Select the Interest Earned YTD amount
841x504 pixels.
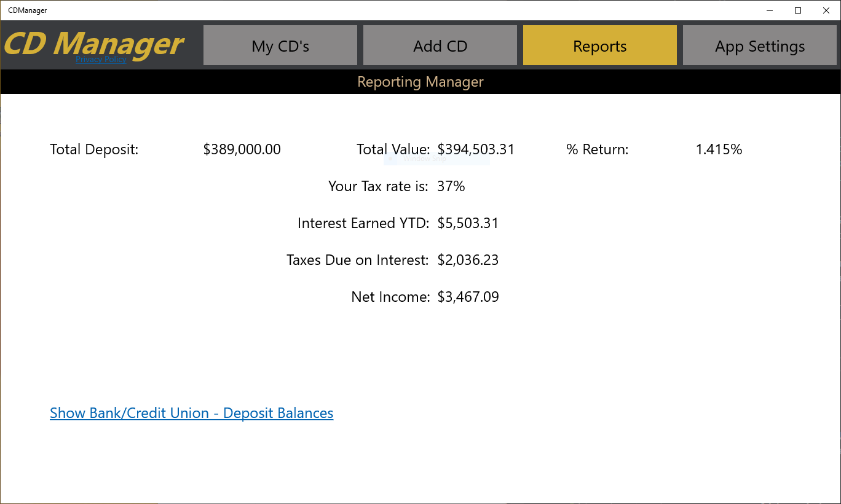(x=468, y=222)
